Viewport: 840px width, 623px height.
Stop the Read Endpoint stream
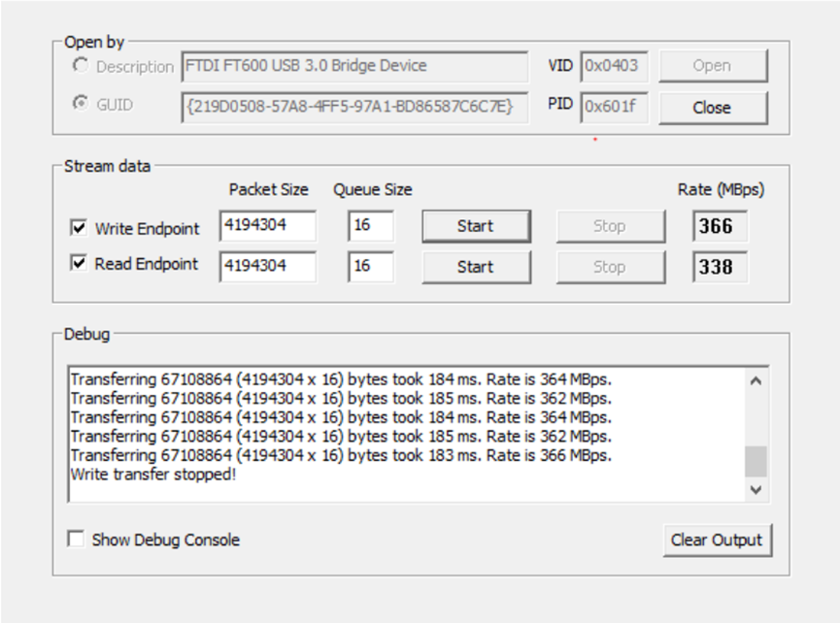(611, 267)
